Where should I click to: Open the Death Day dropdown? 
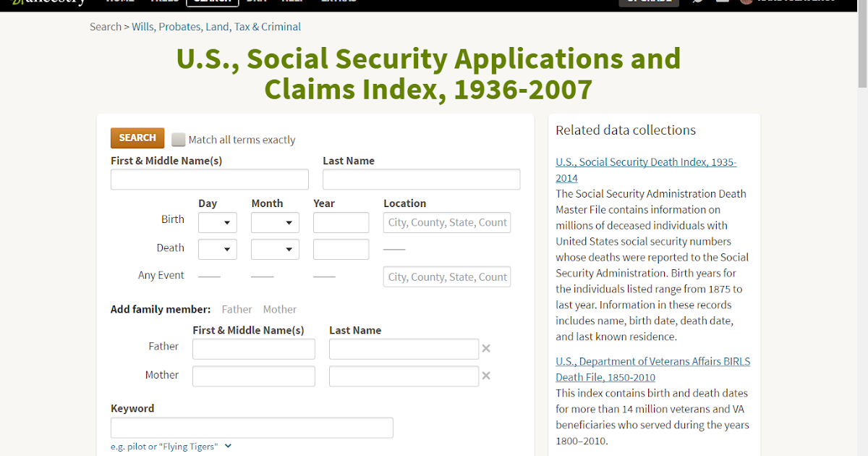click(x=218, y=249)
